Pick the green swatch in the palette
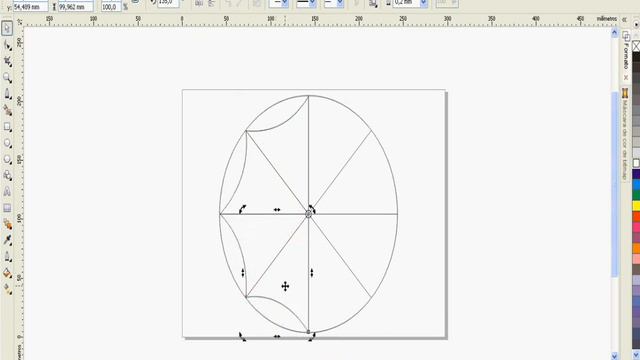640x360 pixels. click(636, 195)
